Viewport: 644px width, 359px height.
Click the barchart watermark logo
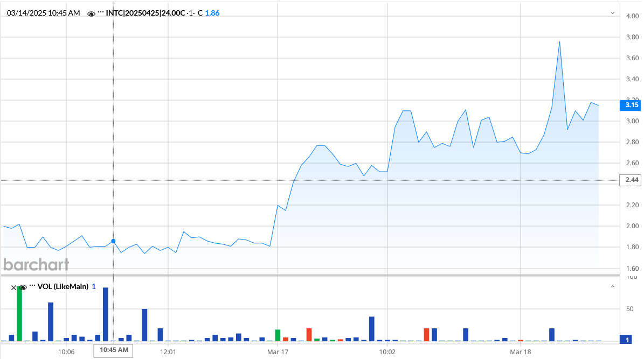pyautogui.click(x=36, y=265)
